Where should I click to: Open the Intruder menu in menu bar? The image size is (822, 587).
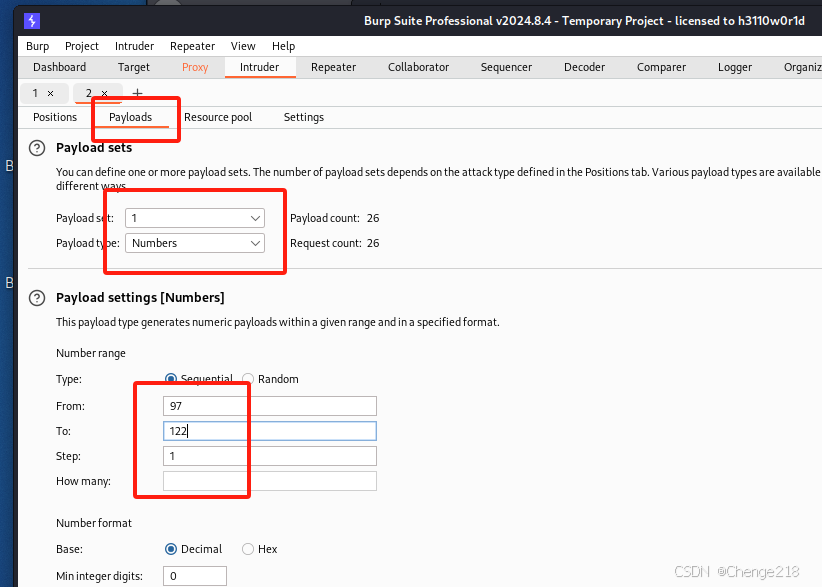(x=134, y=46)
